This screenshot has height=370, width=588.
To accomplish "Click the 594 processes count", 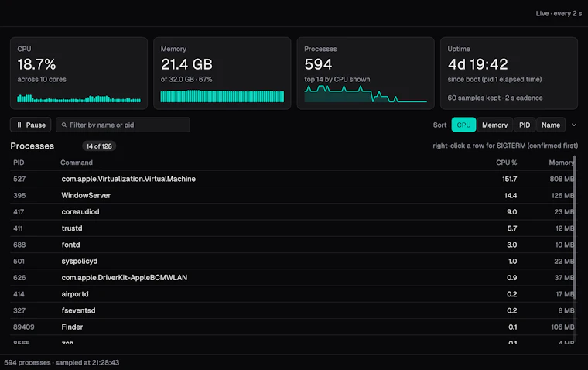I will pyautogui.click(x=318, y=64).
